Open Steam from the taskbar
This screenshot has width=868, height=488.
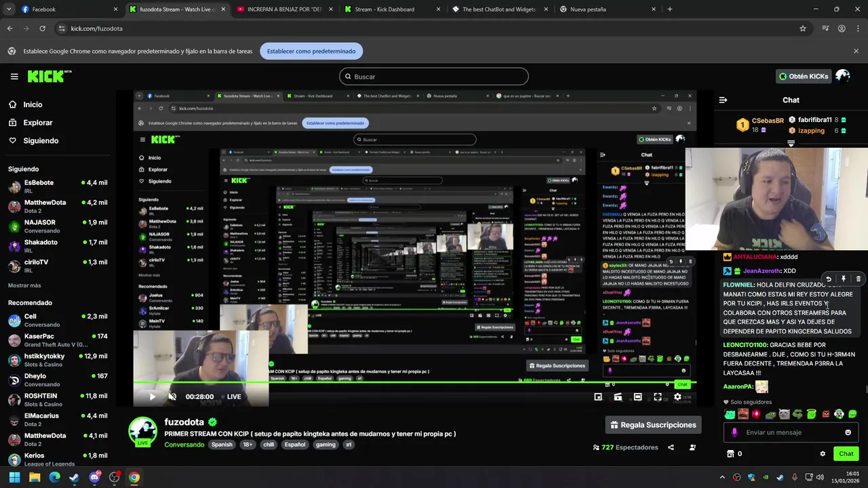tap(74, 477)
